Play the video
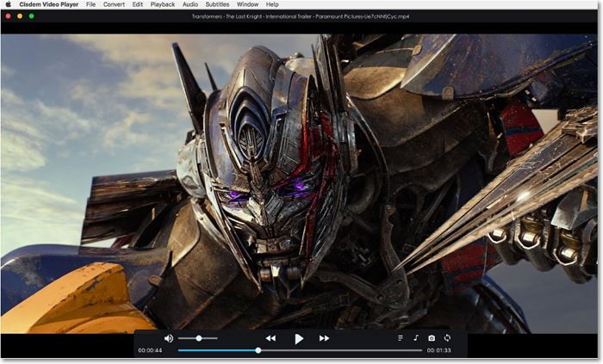Image resolution: width=603 pixels, height=364 pixels. (x=299, y=339)
